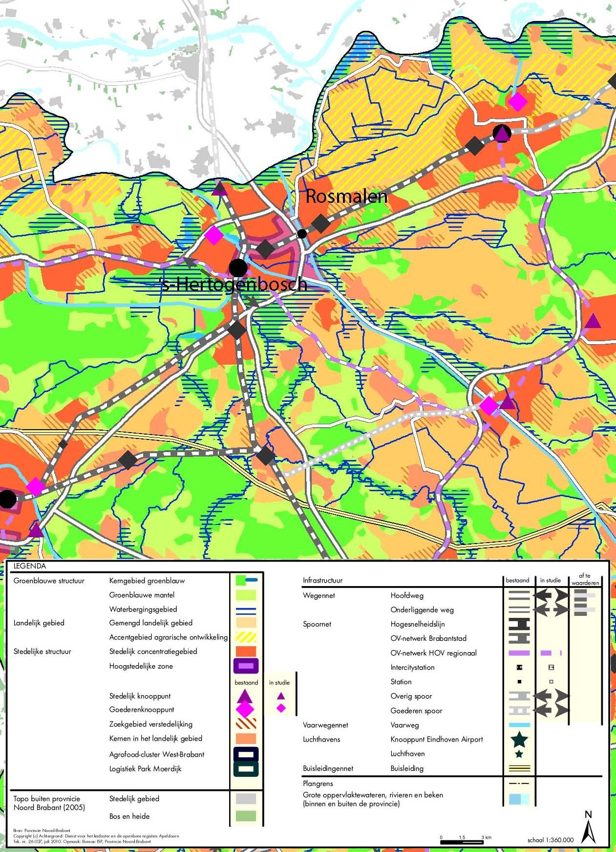Click the bestaand Intercitystation symbol
This screenshot has height=852, width=616.
click(x=520, y=667)
